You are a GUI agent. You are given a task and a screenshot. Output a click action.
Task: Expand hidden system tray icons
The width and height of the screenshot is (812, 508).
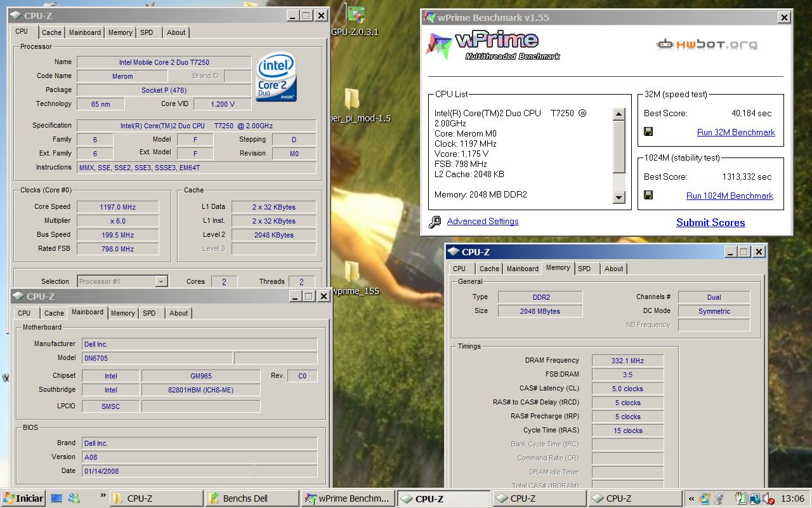(x=690, y=498)
